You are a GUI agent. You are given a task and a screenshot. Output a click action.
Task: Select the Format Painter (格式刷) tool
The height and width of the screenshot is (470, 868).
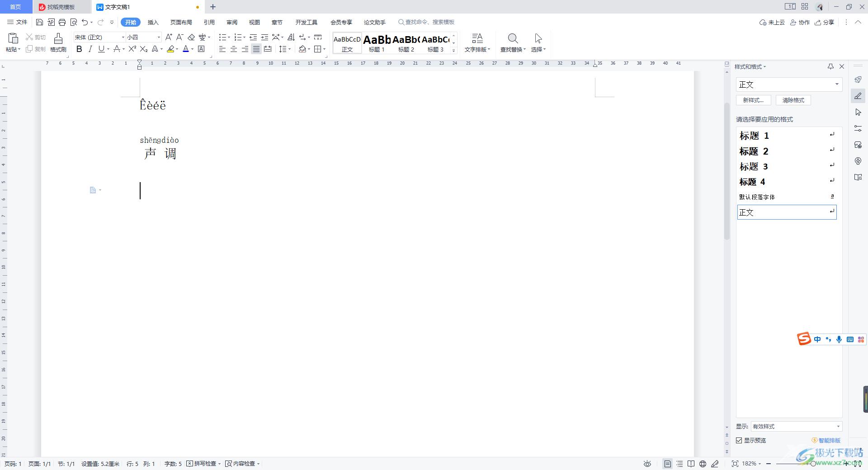(58, 43)
